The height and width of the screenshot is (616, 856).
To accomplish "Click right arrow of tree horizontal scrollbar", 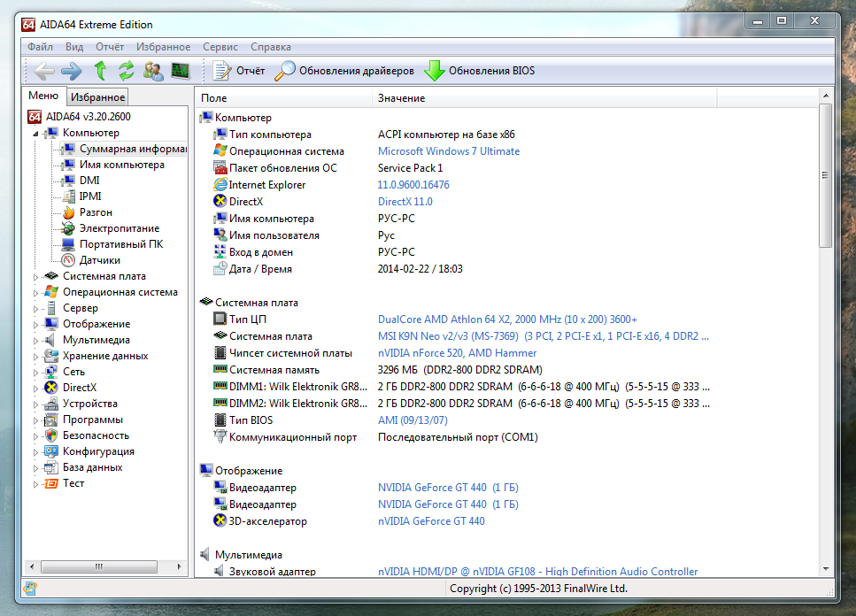I will pos(179,567).
